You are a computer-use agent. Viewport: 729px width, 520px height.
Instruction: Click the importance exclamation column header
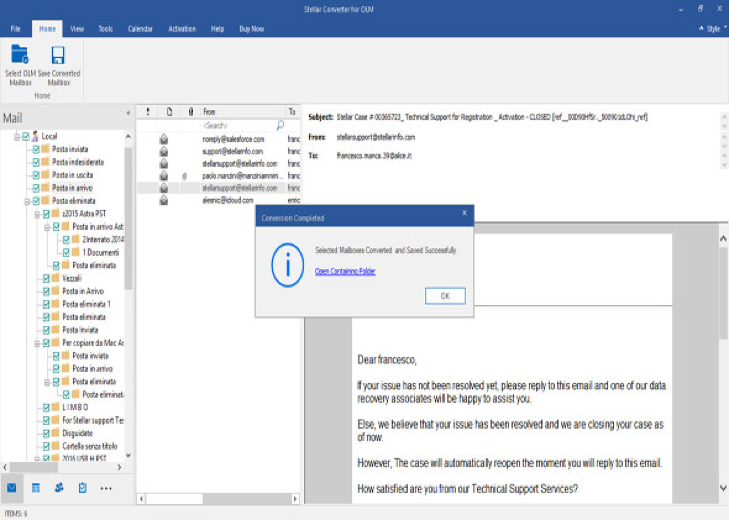(x=148, y=112)
